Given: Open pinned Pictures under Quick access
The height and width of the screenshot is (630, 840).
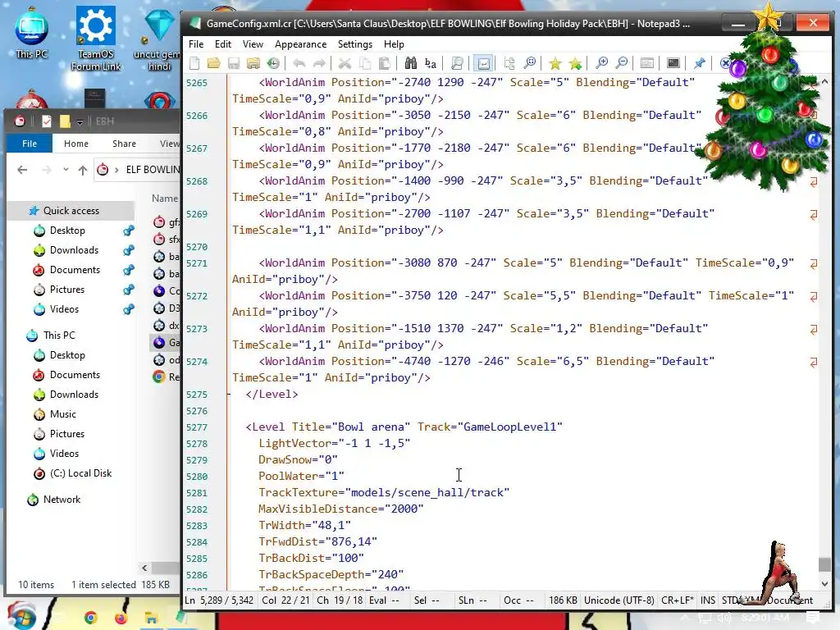Looking at the screenshot, I should [67, 290].
